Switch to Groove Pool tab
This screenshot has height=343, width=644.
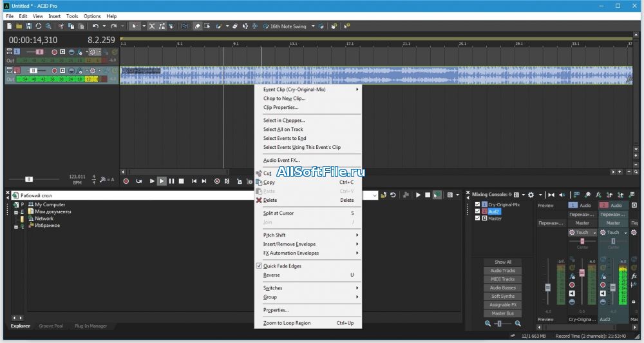tap(51, 326)
